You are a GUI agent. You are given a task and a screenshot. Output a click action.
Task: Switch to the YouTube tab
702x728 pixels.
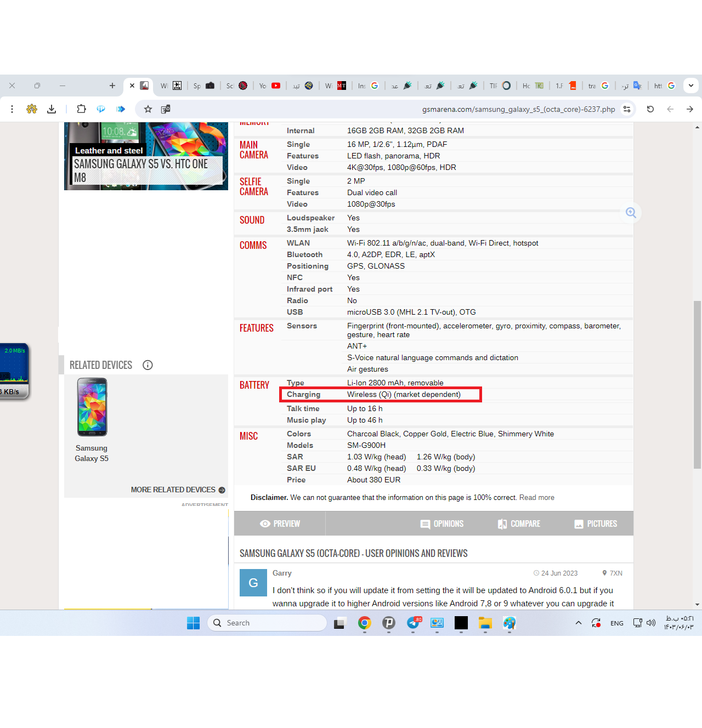pos(270,86)
